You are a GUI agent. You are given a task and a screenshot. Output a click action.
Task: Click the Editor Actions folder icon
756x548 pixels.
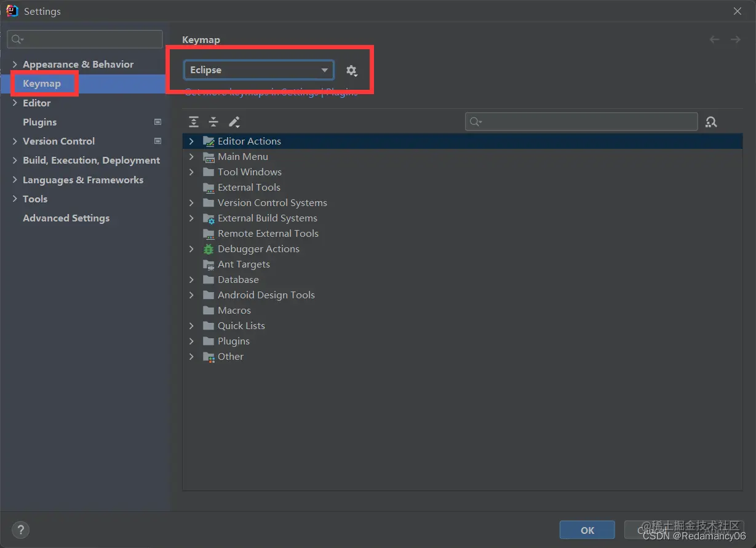click(x=209, y=141)
